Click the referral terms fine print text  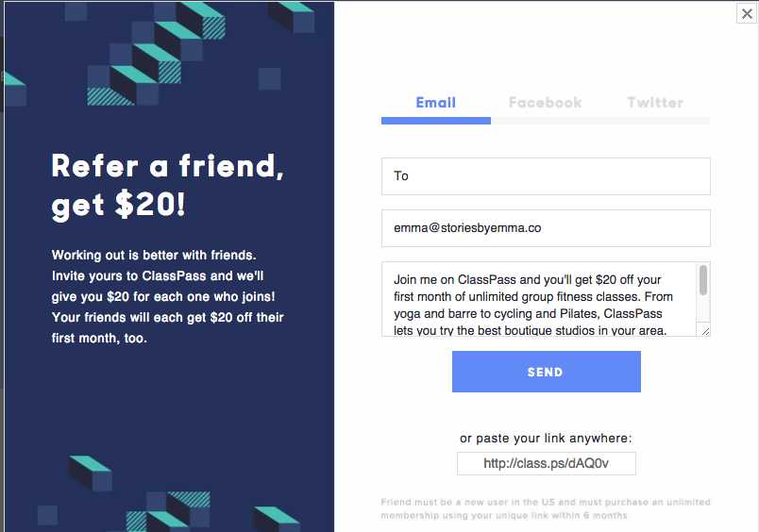(545, 508)
